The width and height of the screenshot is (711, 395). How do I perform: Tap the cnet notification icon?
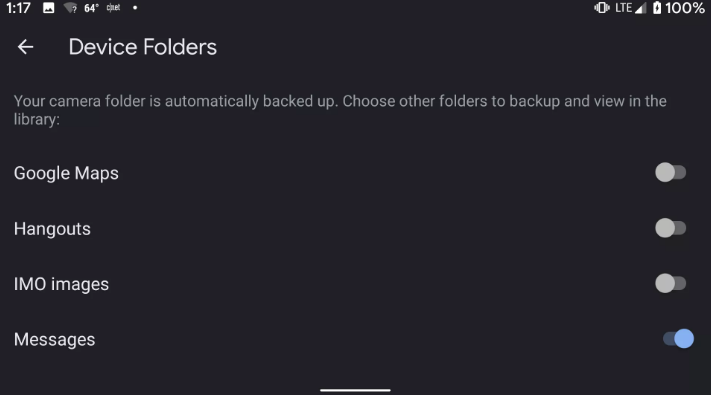113,8
